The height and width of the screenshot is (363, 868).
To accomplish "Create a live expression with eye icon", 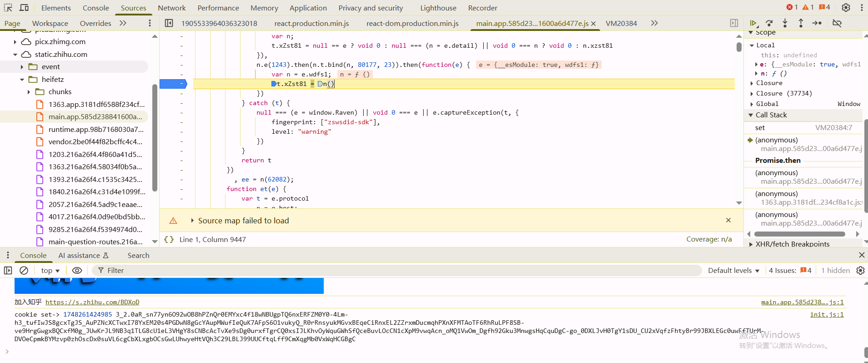I will [77, 270].
